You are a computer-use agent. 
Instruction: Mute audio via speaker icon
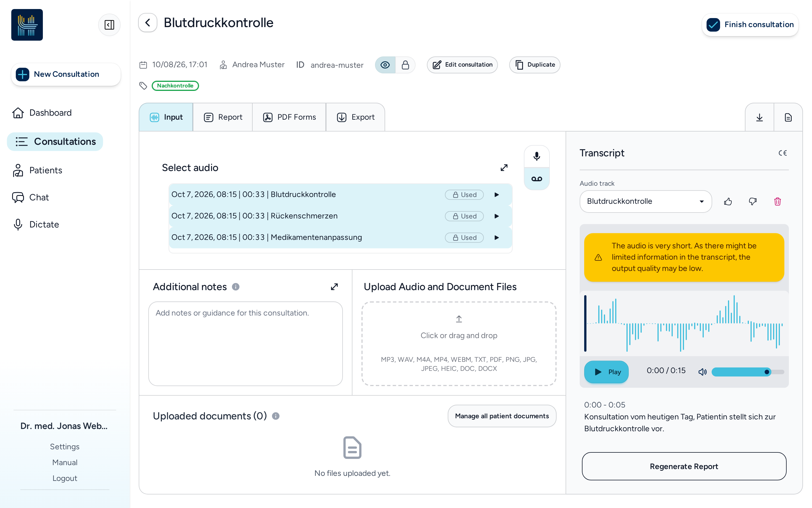[702, 372]
